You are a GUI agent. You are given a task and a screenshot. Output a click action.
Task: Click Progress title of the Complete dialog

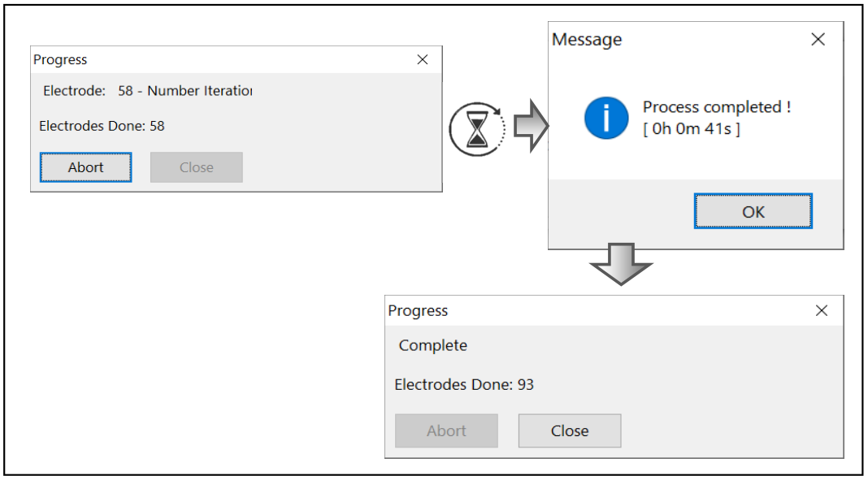click(418, 311)
